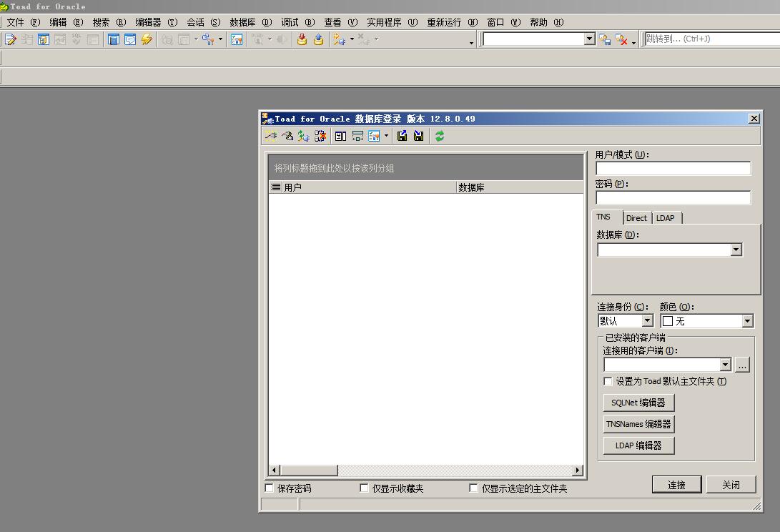Open the 颜色 dropdown
The width and height of the screenshot is (780, 532).
747,321
